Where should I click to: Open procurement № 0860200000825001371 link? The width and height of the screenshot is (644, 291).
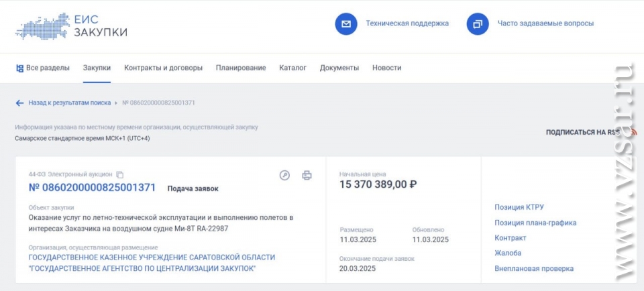pyautogui.click(x=93, y=188)
